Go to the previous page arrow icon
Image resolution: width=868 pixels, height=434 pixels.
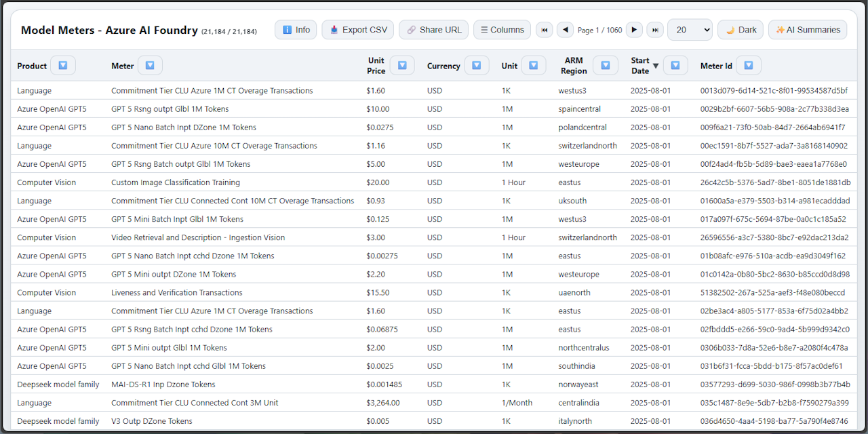[566, 30]
